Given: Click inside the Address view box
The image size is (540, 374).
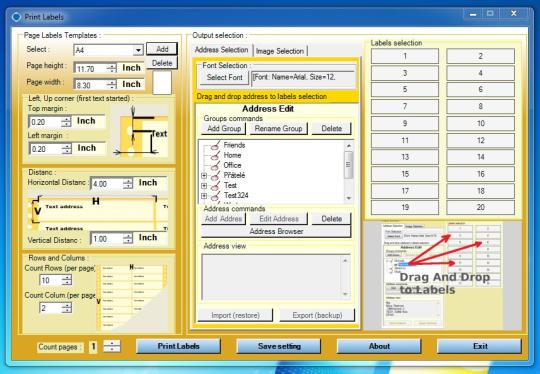Looking at the screenshot, I should 276,277.
